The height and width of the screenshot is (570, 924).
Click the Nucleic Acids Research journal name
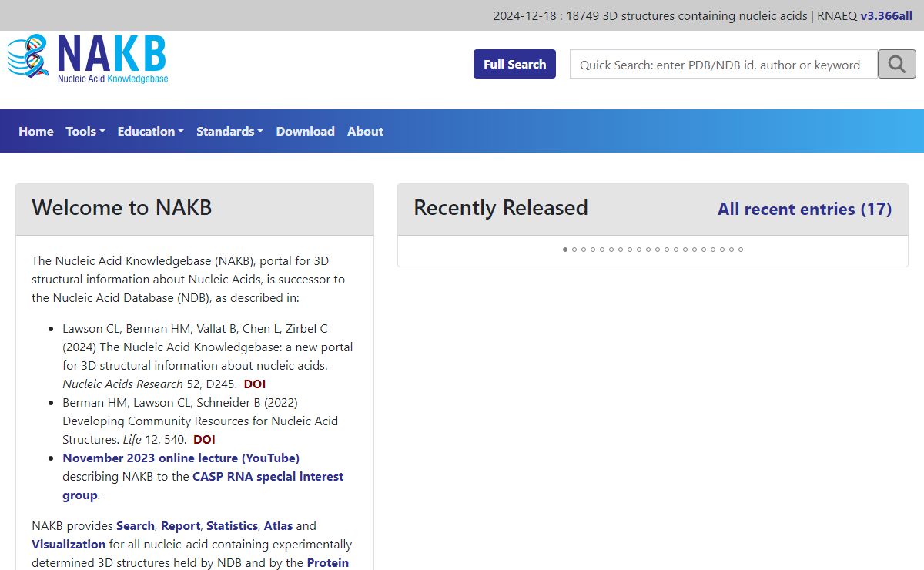pos(123,384)
